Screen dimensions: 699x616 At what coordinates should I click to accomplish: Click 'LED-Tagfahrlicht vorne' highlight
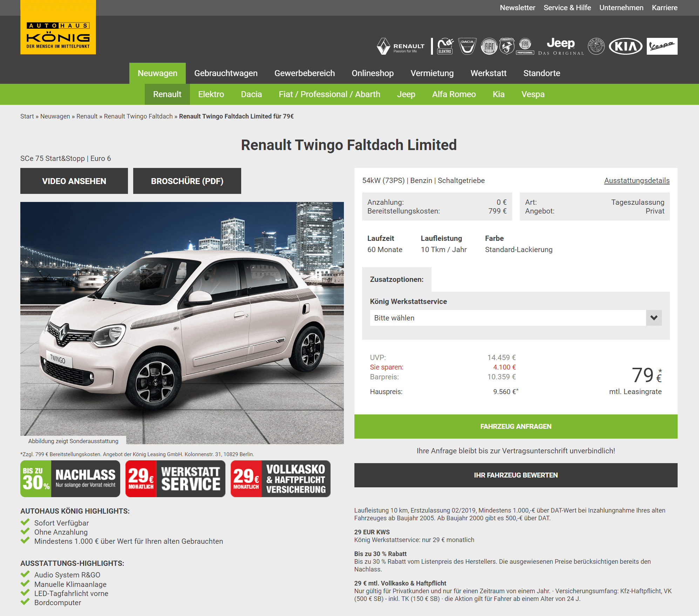point(71,593)
